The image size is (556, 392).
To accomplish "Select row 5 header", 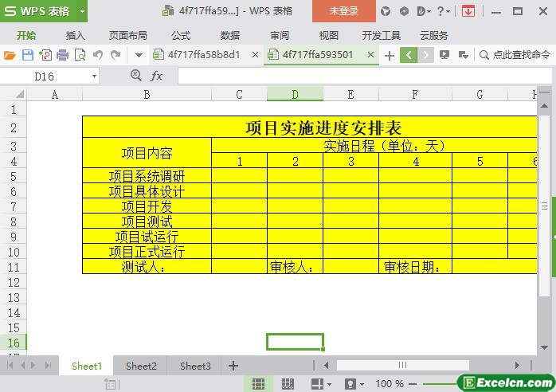I will click(x=14, y=176).
